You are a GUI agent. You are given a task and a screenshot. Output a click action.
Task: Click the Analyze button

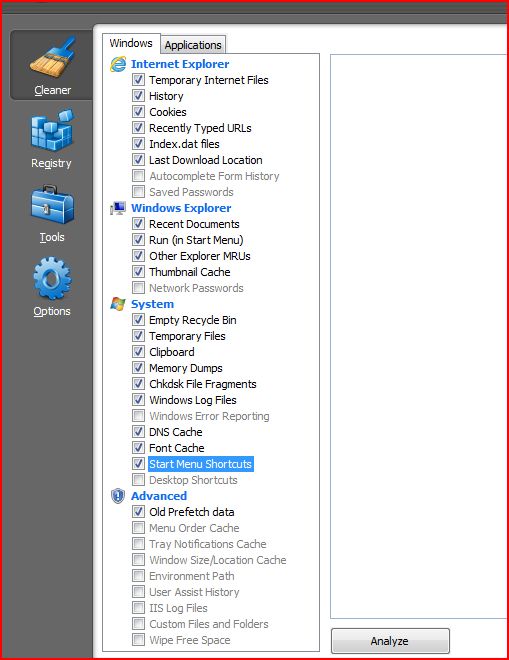click(x=390, y=641)
